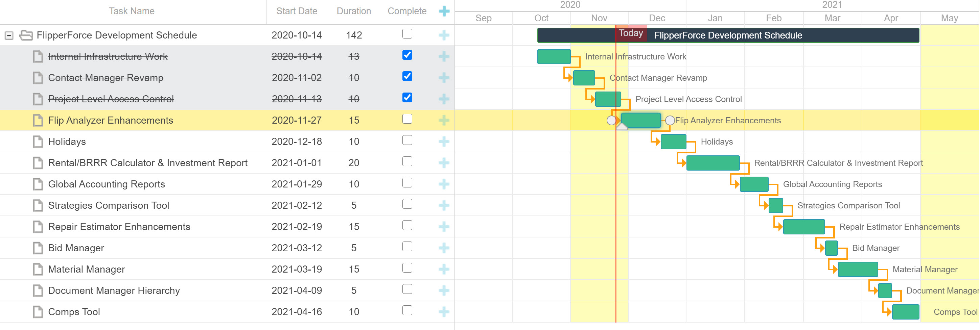Add subtask under FlipperForce Development Schedule
The width and height of the screenshot is (980, 330).
[x=444, y=35]
